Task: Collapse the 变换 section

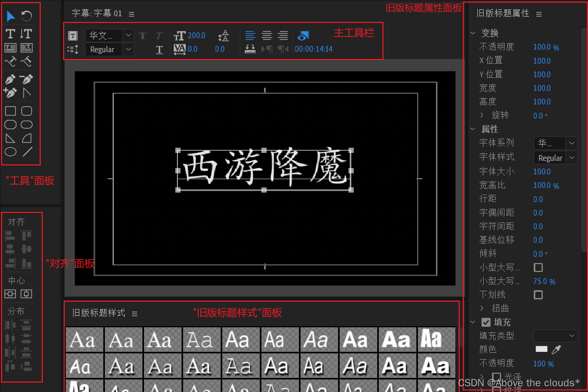Action: [x=473, y=33]
